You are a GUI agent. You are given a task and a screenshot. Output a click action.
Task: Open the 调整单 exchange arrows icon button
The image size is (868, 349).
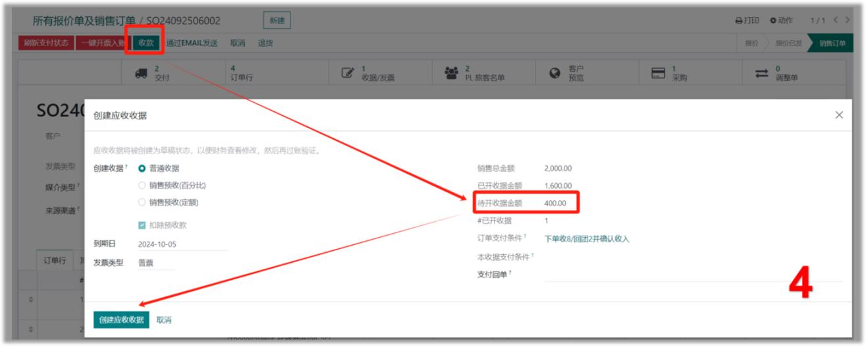tap(793, 73)
